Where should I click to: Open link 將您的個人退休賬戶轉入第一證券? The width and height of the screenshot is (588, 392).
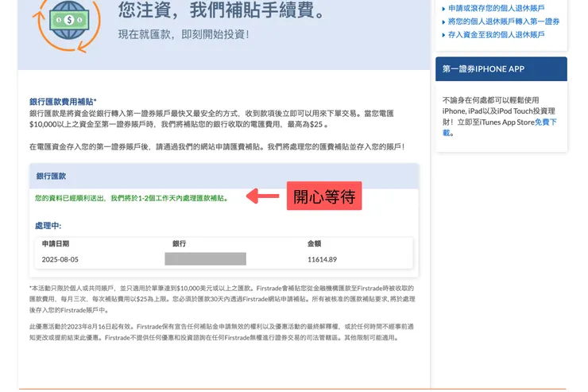pos(504,21)
